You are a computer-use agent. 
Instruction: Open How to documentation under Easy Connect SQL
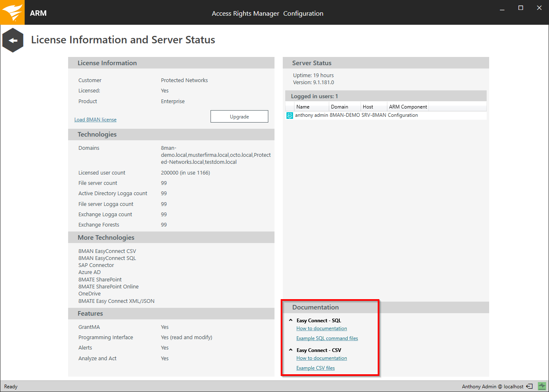click(322, 328)
